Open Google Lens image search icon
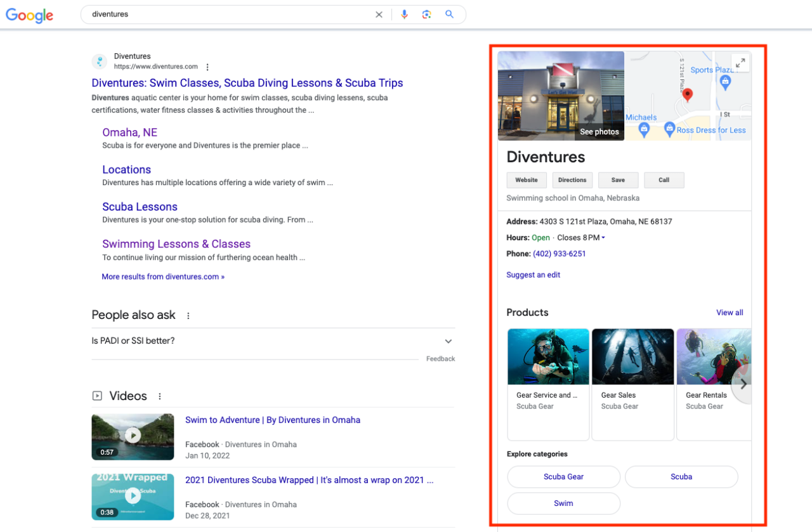 (427, 14)
